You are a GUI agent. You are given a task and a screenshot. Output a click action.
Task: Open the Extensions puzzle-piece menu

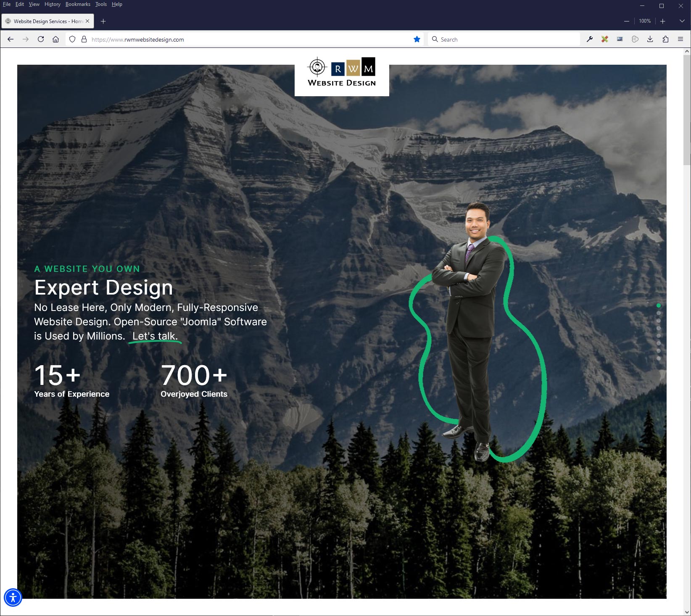[665, 39]
